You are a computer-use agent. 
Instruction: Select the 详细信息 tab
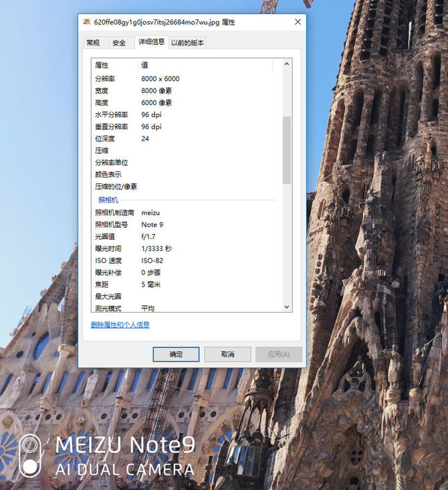click(x=151, y=42)
